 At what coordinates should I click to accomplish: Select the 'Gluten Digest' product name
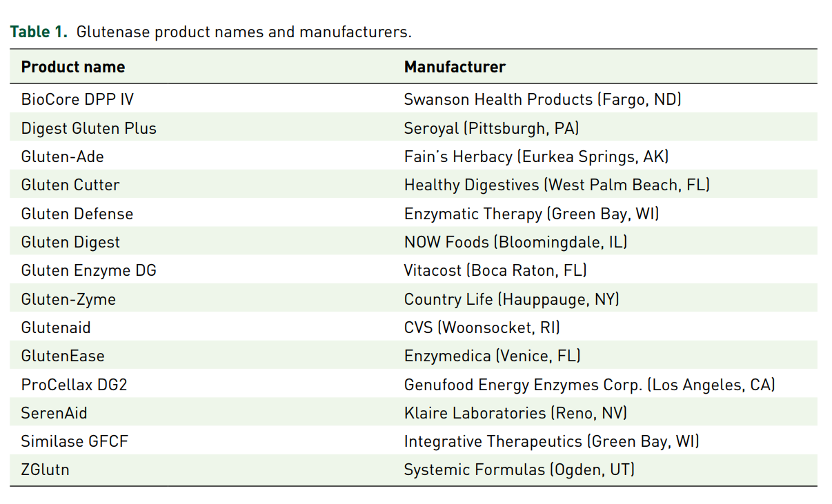(70, 242)
